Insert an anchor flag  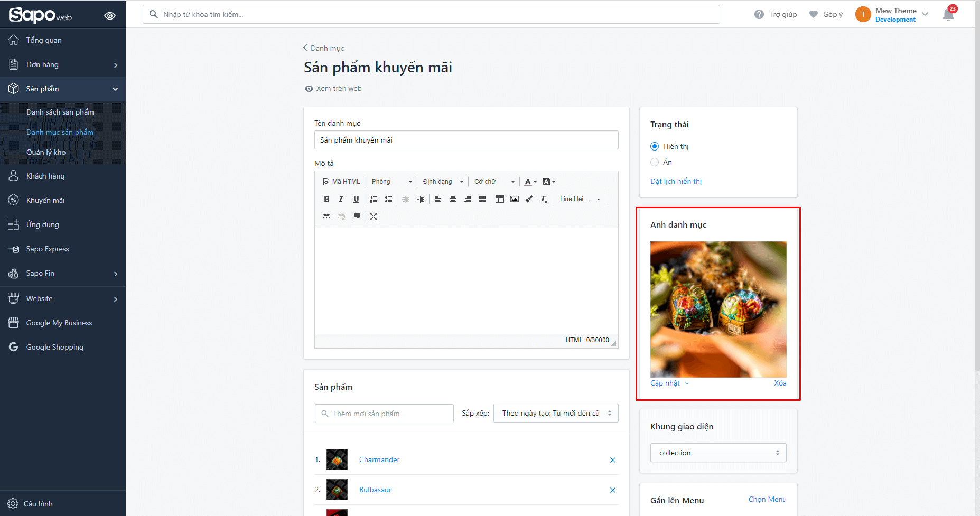pos(357,217)
